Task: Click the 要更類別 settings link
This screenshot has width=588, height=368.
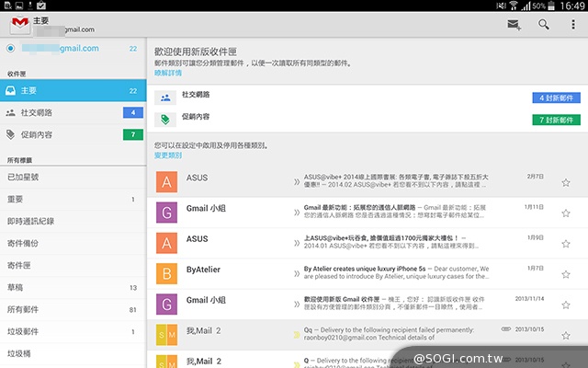Action: (168, 155)
